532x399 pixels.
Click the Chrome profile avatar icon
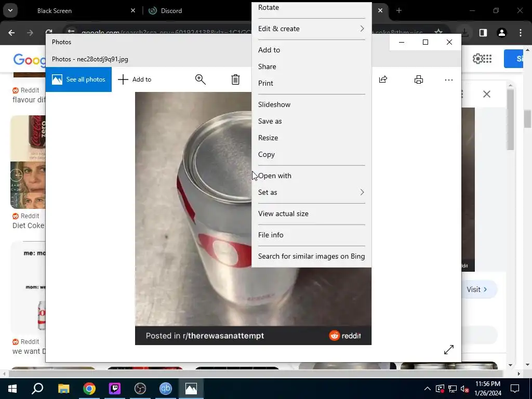502,33
